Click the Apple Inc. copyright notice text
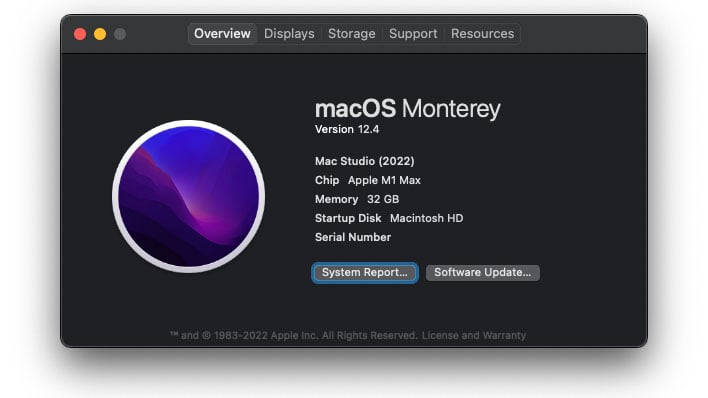The height and width of the screenshot is (398, 708). [293, 335]
